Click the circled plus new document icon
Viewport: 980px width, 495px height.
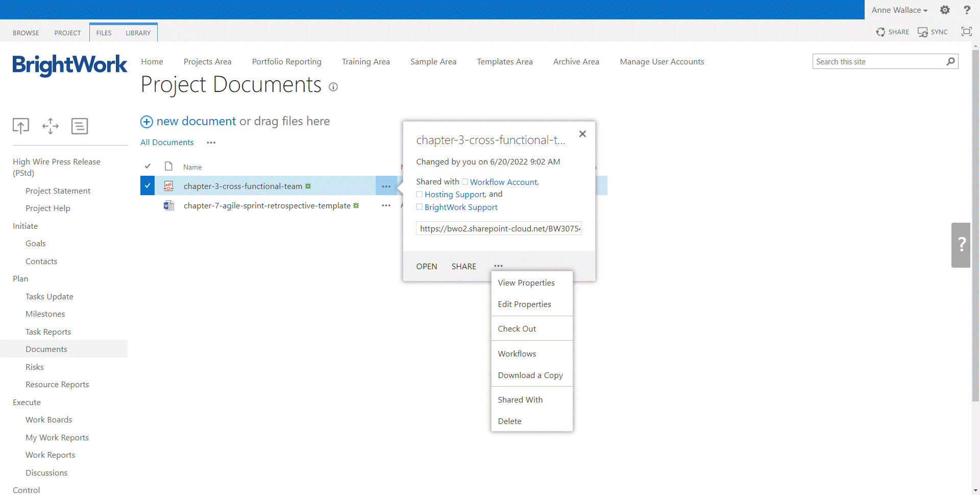click(146, 122)
